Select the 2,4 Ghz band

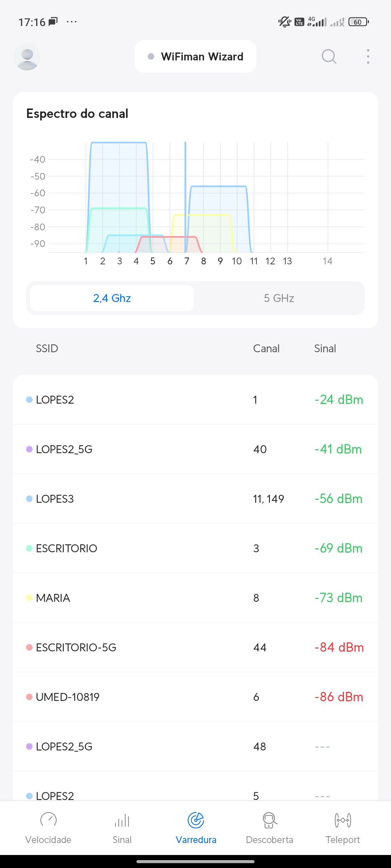[112, 298]
